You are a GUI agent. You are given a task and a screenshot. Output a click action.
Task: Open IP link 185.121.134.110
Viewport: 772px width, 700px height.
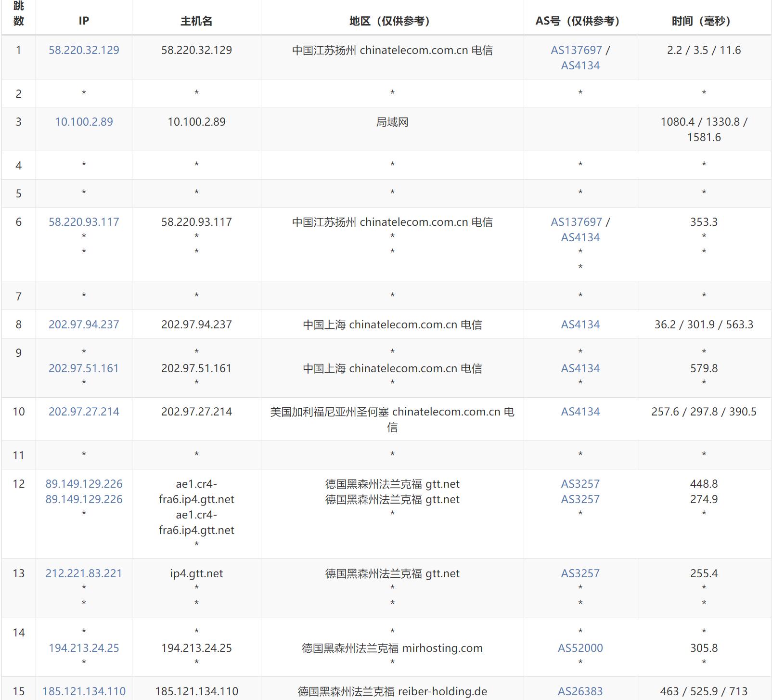coord(84,691)
